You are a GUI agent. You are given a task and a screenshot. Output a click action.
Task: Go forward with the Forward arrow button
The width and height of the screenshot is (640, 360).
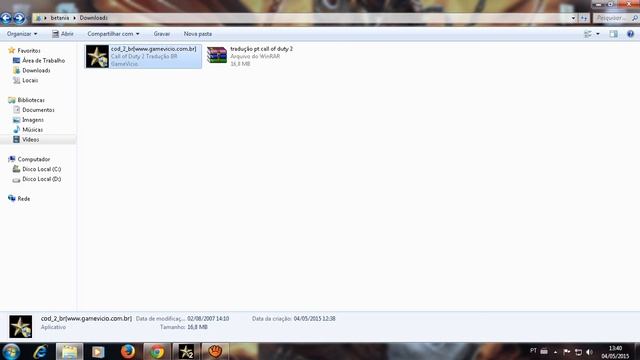[19, 18]
